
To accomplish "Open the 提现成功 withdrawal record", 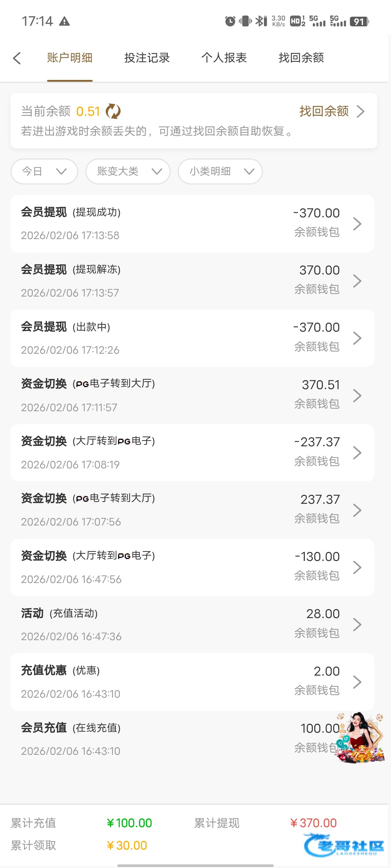I will click(192, 224).
